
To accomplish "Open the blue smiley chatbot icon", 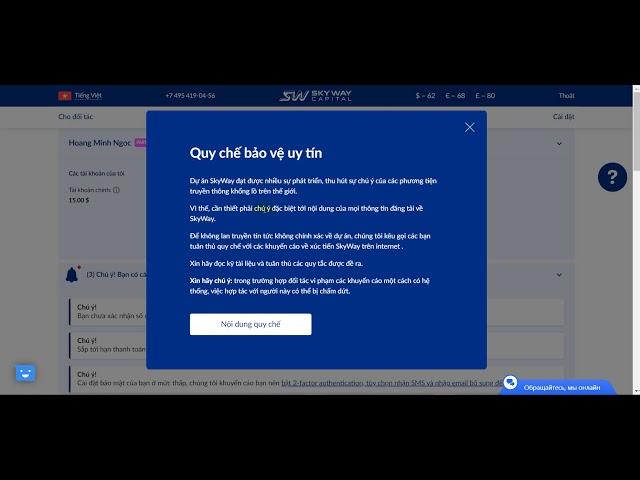I will point(26,373).
